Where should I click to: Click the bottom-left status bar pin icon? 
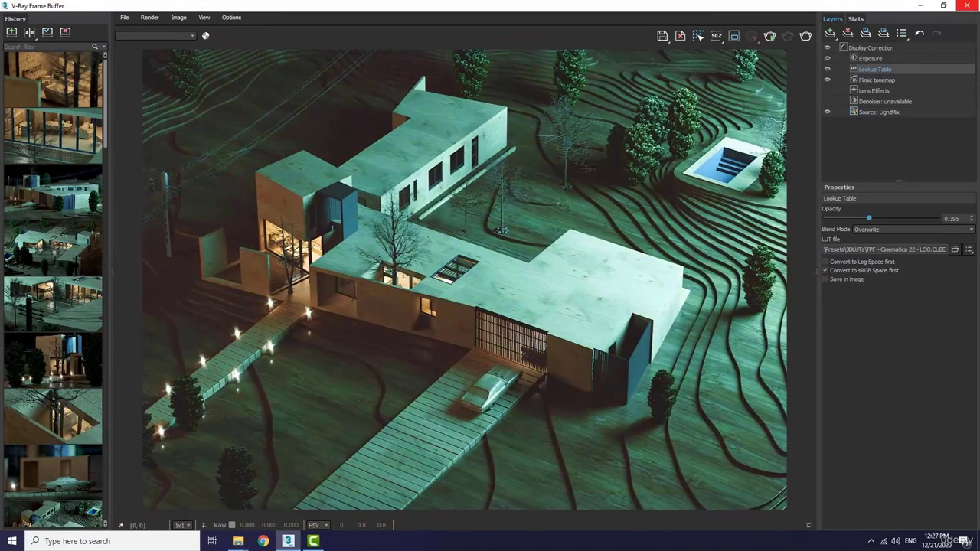point(120,525)
